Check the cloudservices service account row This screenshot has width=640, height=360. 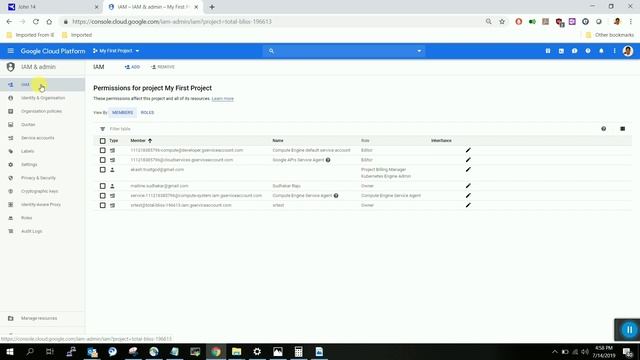pos(102,160)
